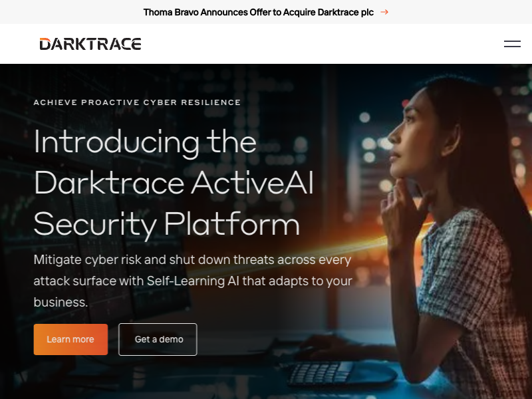Select the 'Achieve Proactive Cyber Resilience' tagline
This screenshot has width=532, height=399.
137,102
